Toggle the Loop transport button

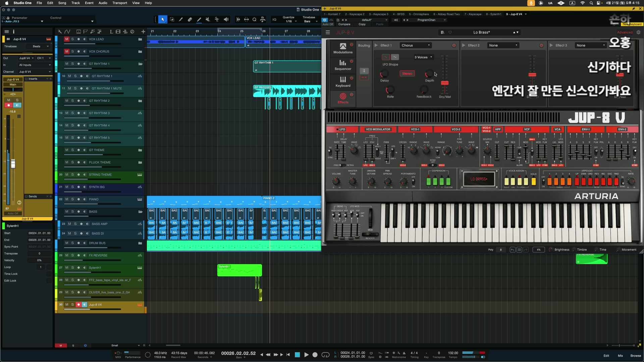point(325,355)
